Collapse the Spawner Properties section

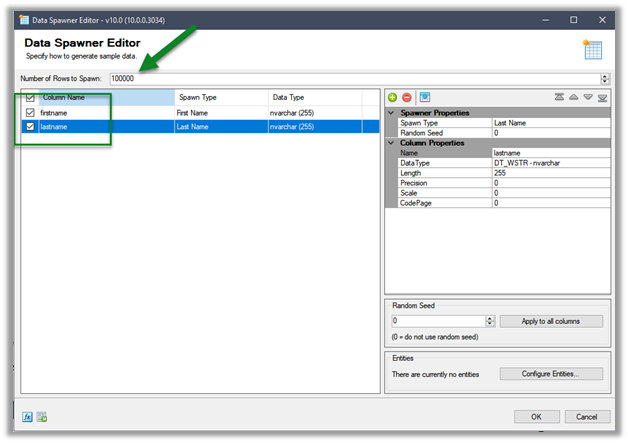tap(391, 113)
